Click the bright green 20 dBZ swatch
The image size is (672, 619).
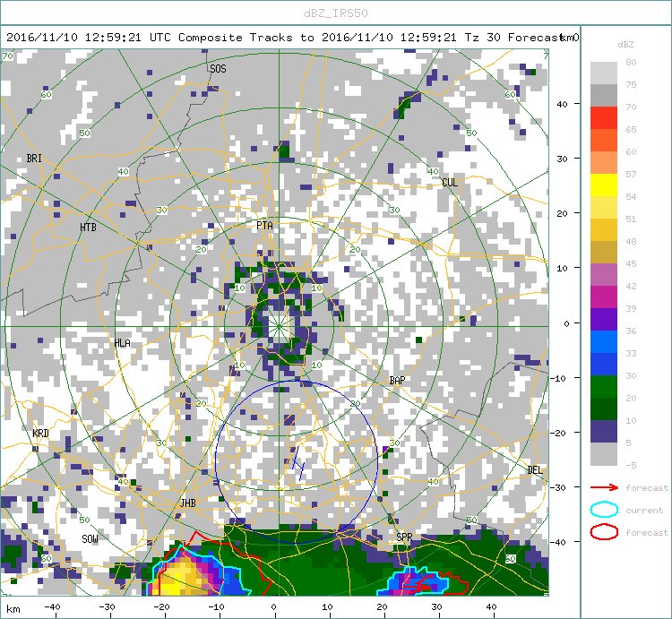(604, 386)
